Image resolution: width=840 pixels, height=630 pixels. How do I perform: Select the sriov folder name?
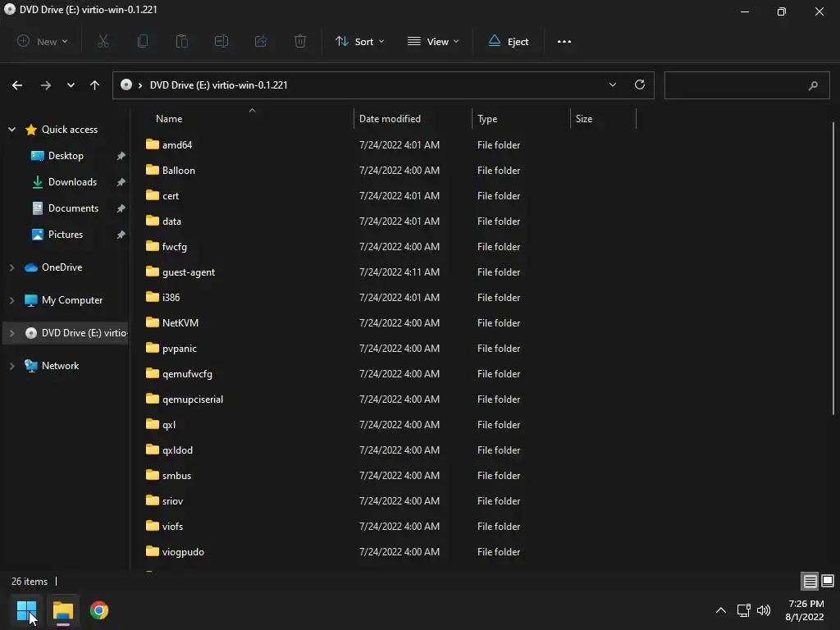(172, 501)
